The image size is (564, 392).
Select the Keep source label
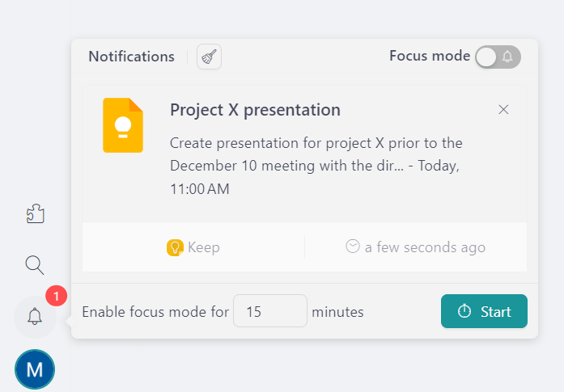[203, 247]
